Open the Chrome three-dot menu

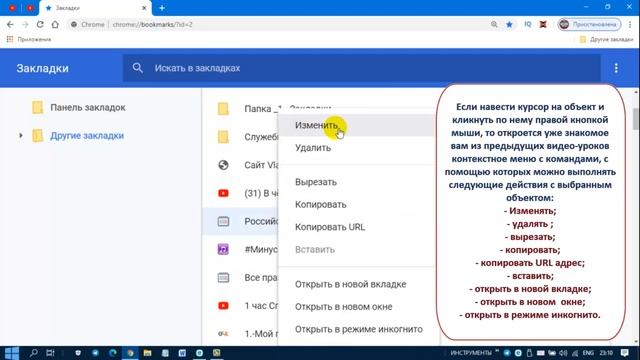click(x=630, y=24)
